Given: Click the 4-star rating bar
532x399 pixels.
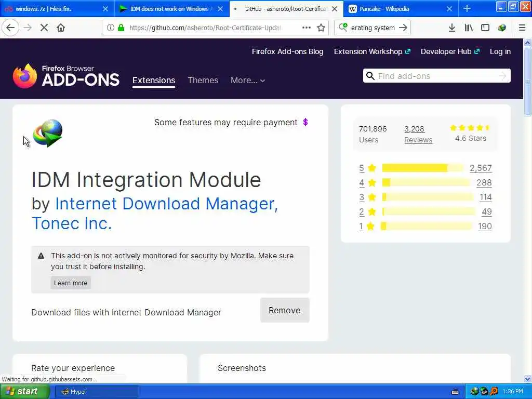Looking at the screenshot, I should [426, 182].
